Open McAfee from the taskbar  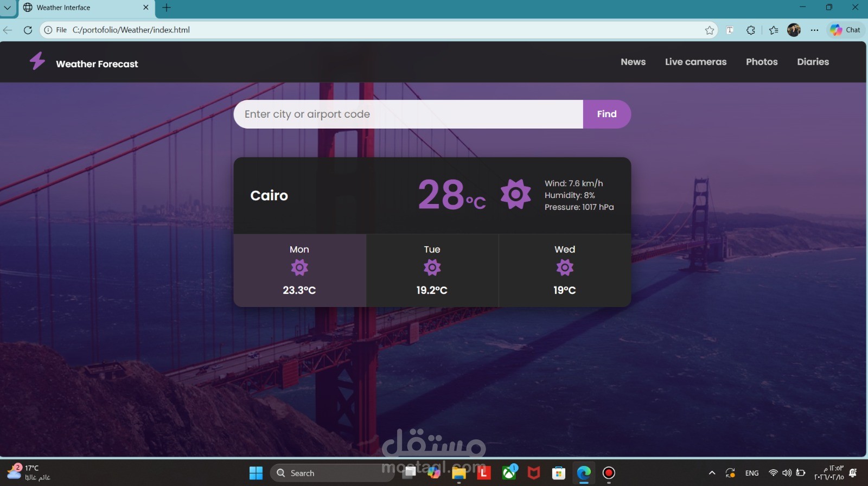(x=534, y=473)
